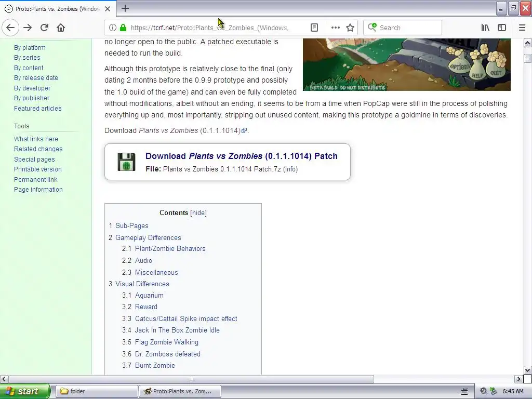Open the Windows Start menu
532x399 pixels.
point(25,391)
